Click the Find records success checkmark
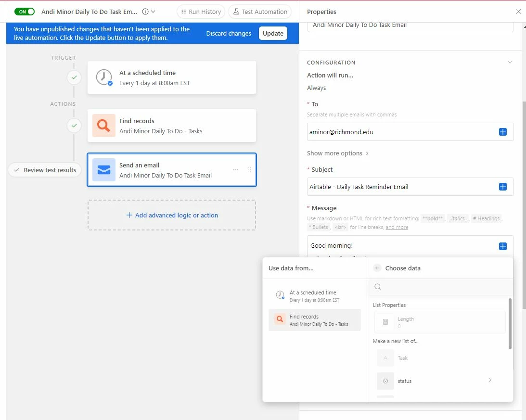 (74, 126)
